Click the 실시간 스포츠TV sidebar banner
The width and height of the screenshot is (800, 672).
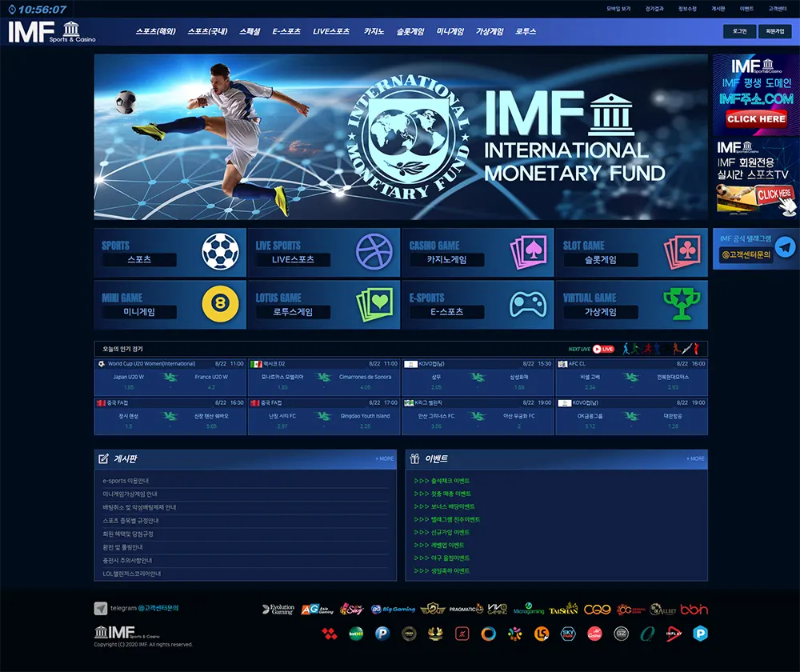pyautogui.click(x=756, y=178)
